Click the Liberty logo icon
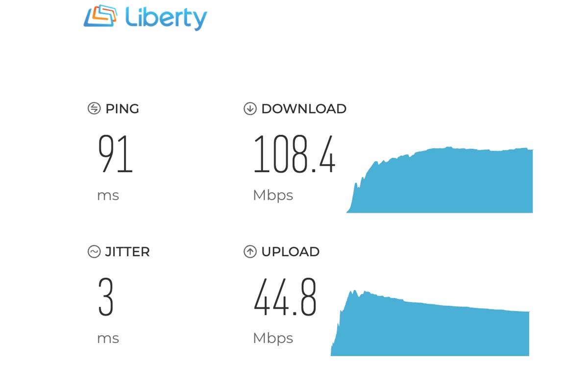Viewport: 588px width, 392px height. (x=100, y=16)
